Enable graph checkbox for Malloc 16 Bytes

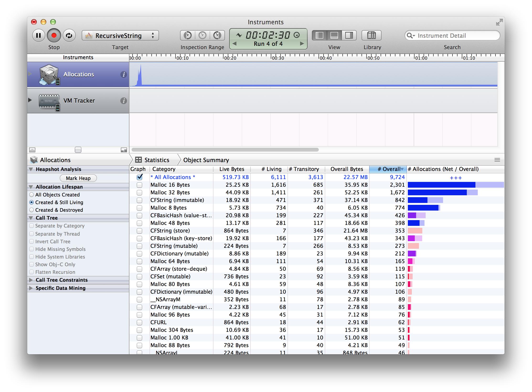(139, 185)
